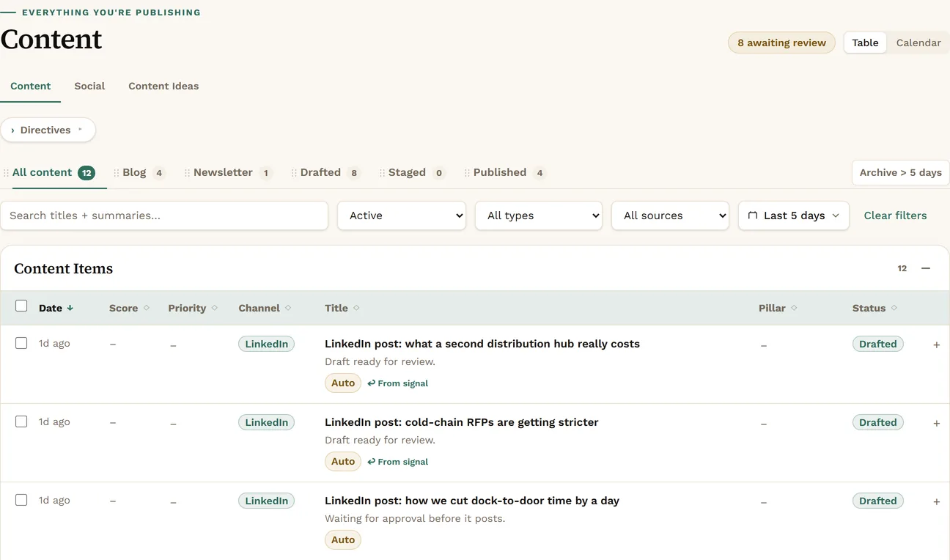Click the Clear filters link
Image resolution: width=950 pixels, height=560 pixels.
(x=895, y=215)
